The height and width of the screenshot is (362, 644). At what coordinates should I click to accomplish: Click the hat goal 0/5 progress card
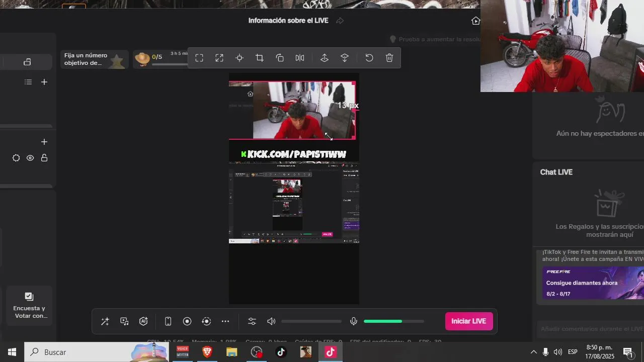(x=161, y=59)
